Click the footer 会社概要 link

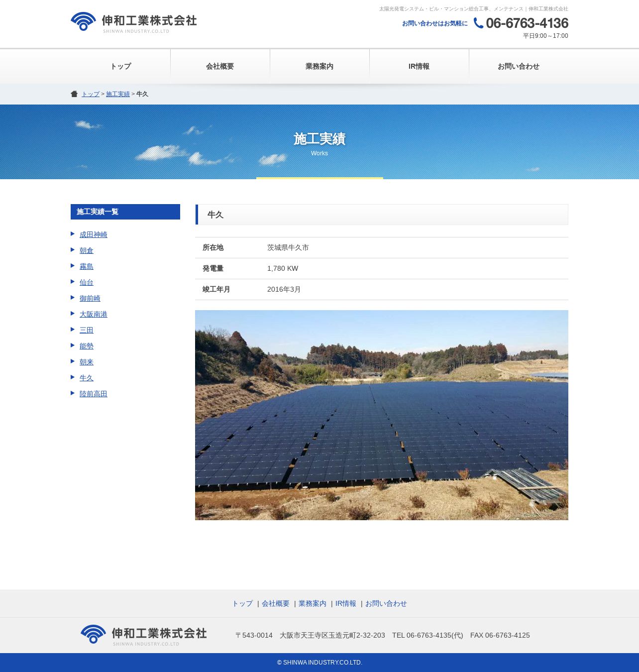click(x=276, y=603)
